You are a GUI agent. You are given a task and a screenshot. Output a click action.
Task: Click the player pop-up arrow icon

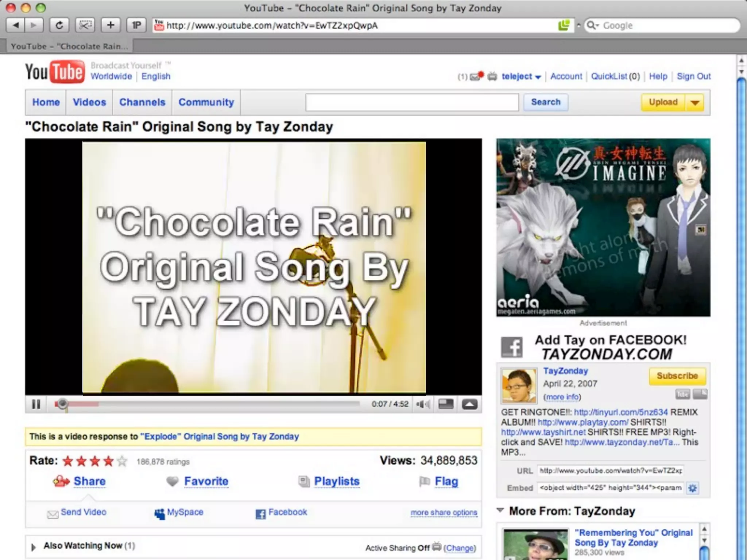click(x=469, y=404)
